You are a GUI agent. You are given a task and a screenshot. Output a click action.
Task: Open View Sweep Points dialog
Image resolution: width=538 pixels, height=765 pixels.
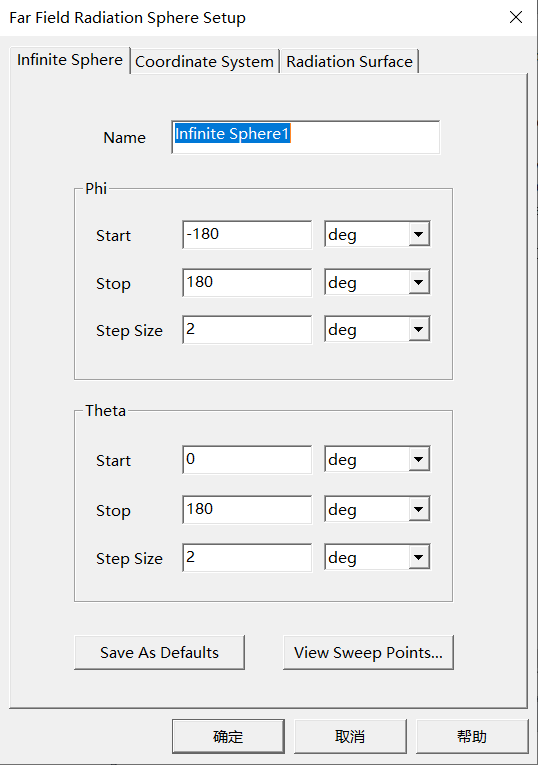[368, 652]
